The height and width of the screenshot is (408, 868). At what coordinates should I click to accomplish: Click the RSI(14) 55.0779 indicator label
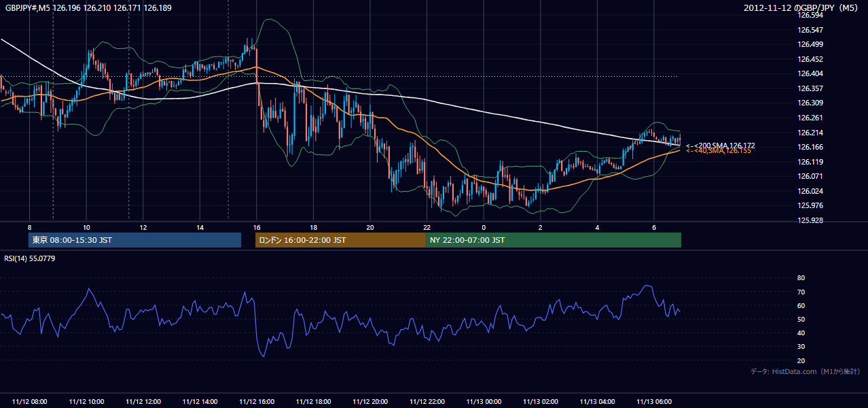[30, 258]
